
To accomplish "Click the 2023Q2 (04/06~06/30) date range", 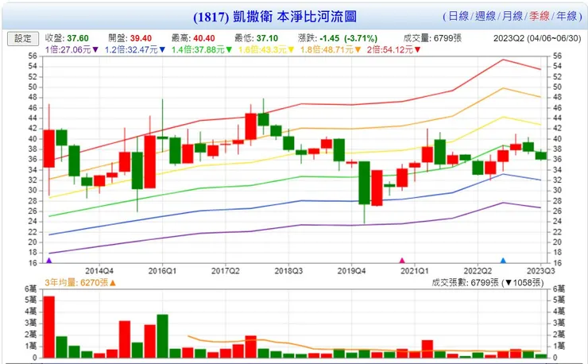I will coord(537,38).
